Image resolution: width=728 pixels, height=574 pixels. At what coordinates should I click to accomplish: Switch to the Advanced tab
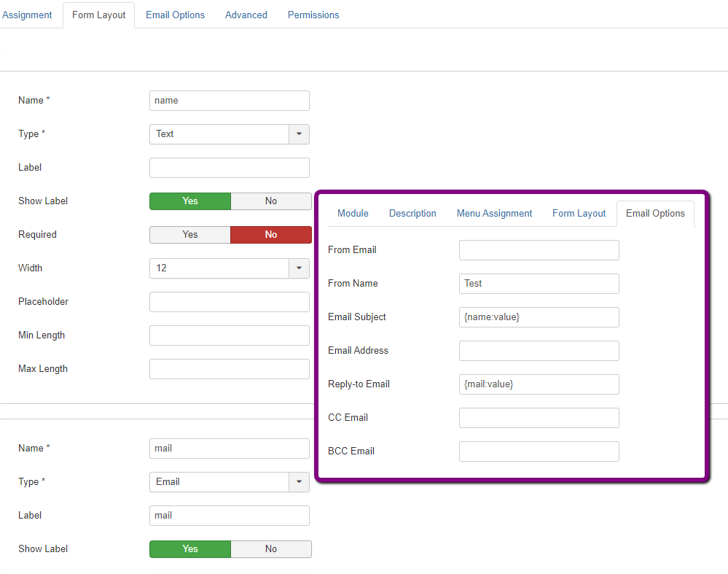pyautogui.click(x=246, y=15)
